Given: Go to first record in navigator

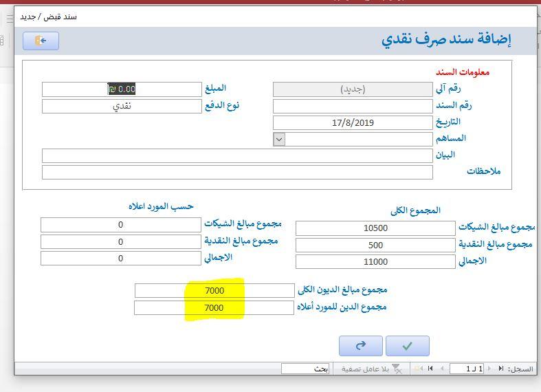Looking at the screenshot, I should [500, 369].
